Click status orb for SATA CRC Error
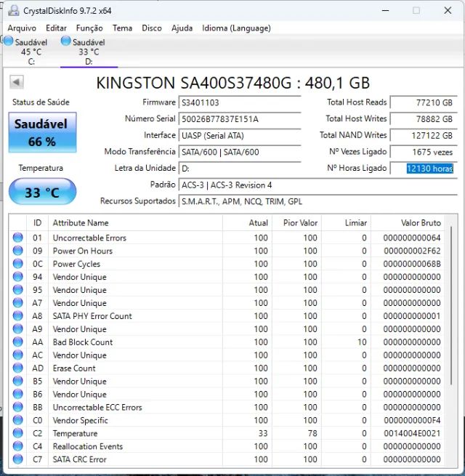 coord(18,459)
